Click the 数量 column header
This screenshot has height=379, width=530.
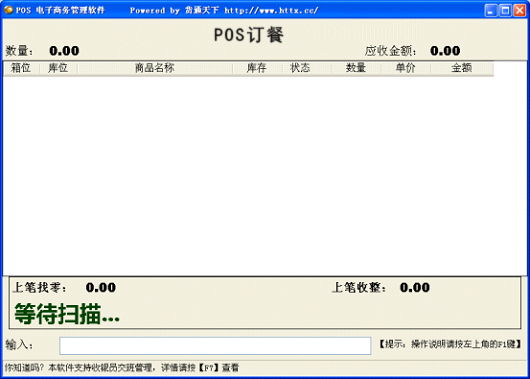tap(356, 68)
